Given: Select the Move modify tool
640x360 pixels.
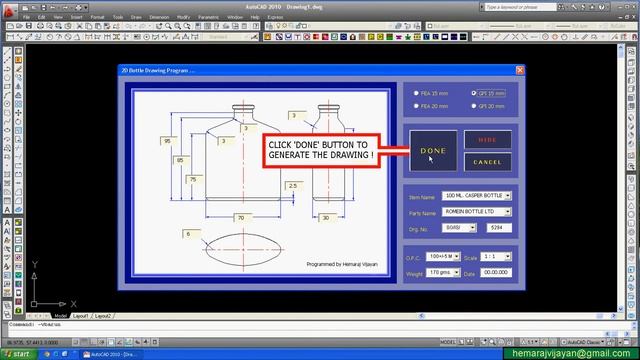Looking at the screenshot, I should click(x=18, y=113).
